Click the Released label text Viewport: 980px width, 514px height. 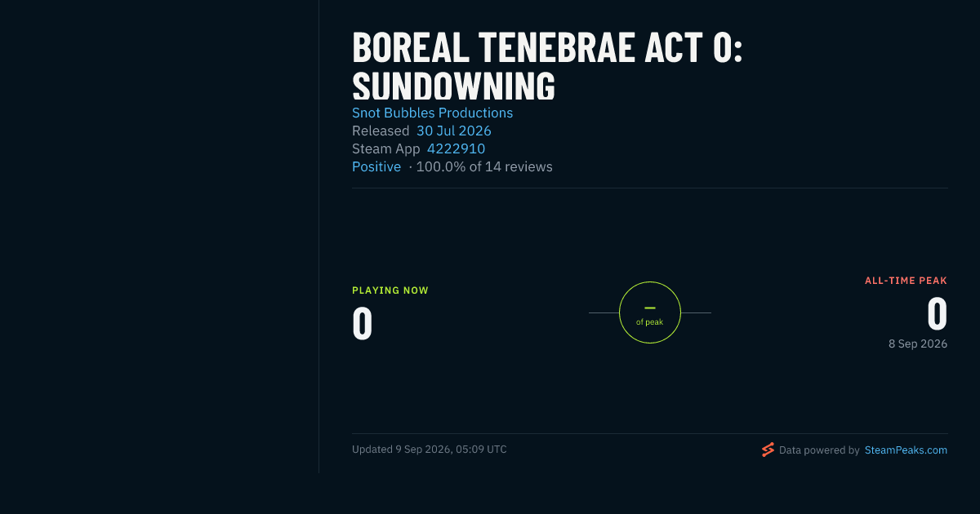click(381, 131)
